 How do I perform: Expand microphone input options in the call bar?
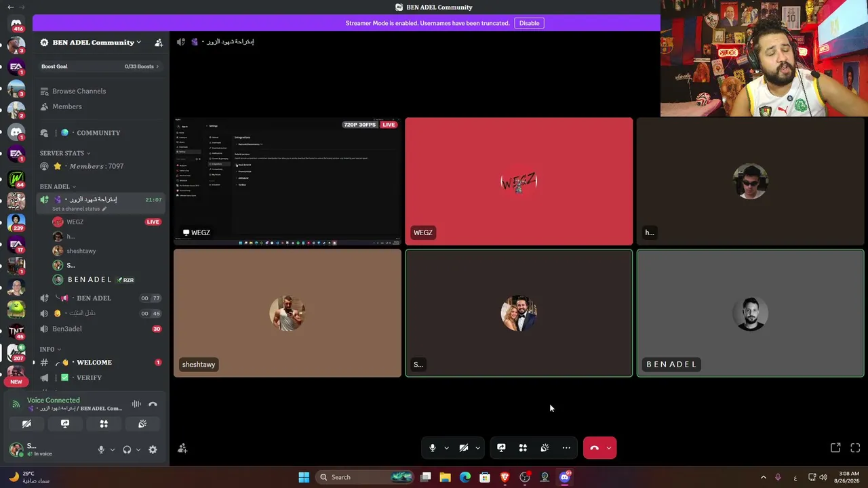click(x=446, y=448)
